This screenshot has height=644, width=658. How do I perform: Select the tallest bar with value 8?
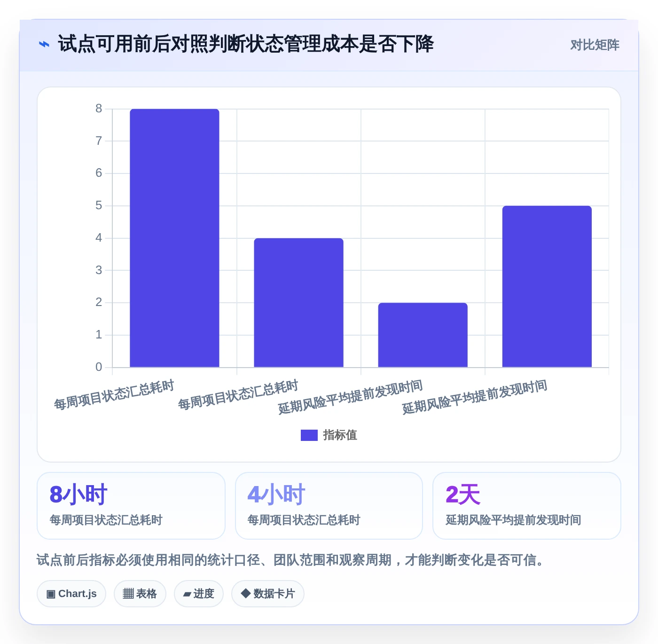click(174, 238)
